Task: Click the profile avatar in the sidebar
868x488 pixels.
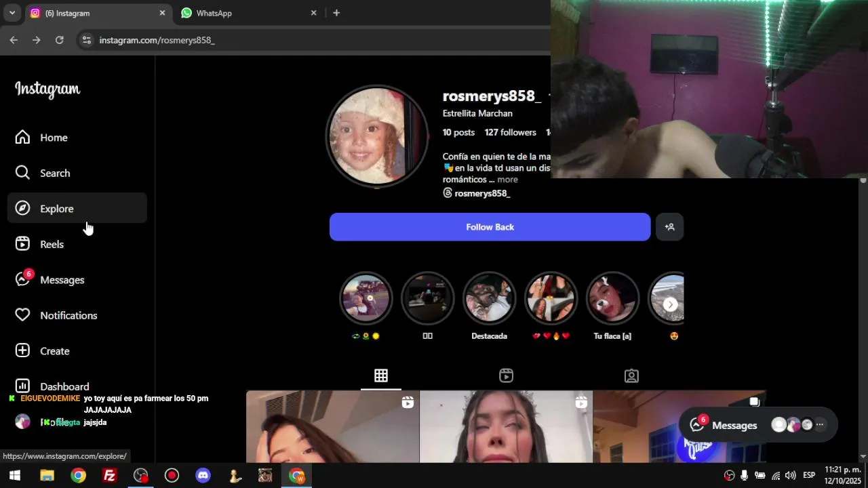Action: [x=22, y=422]
